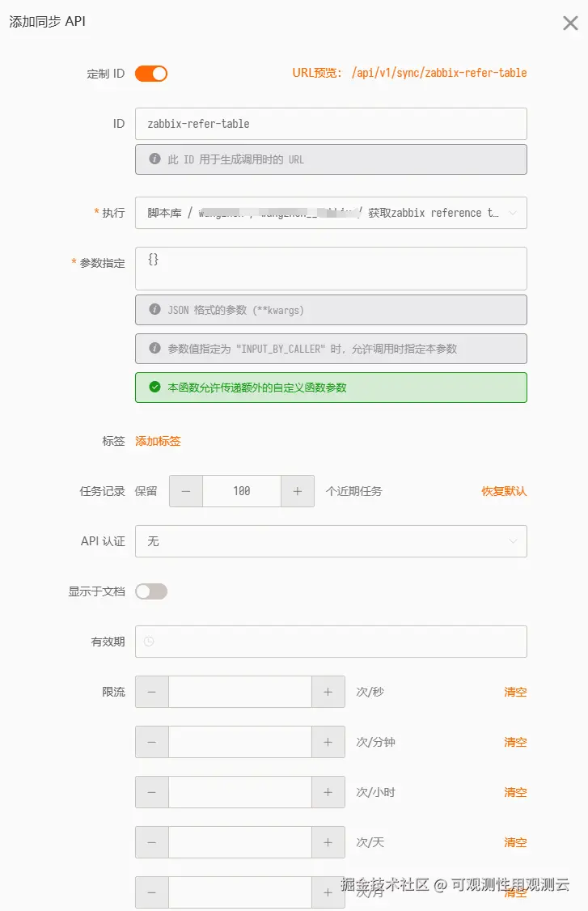Increase the 任务记录 retained count
Viewport: 588px width, 911px height.
click(298, 491)
